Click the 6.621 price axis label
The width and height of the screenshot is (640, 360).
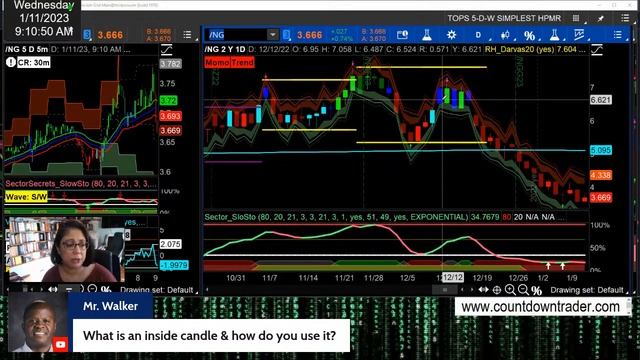pos(600,100)
